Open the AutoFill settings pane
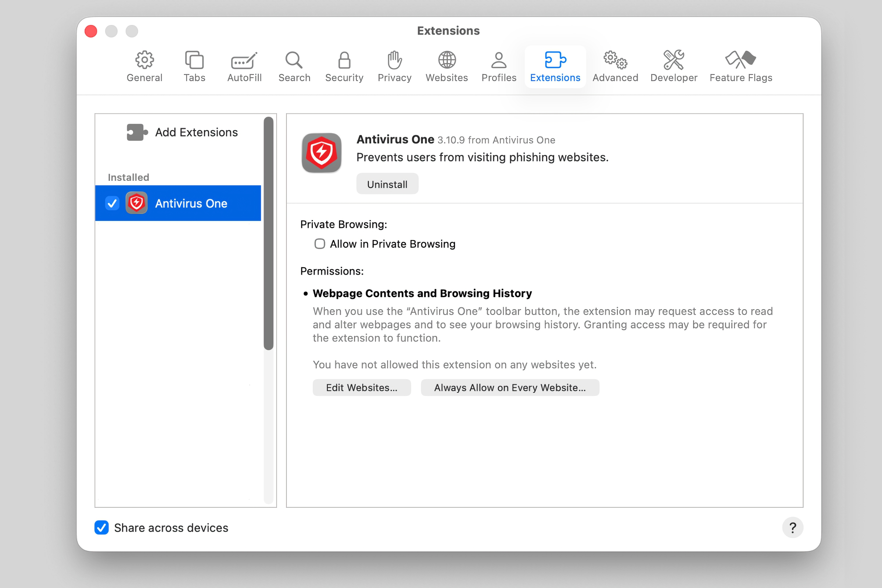Image resolution: width=882 pixels, height=588 pixels. (x=244, y=67)
